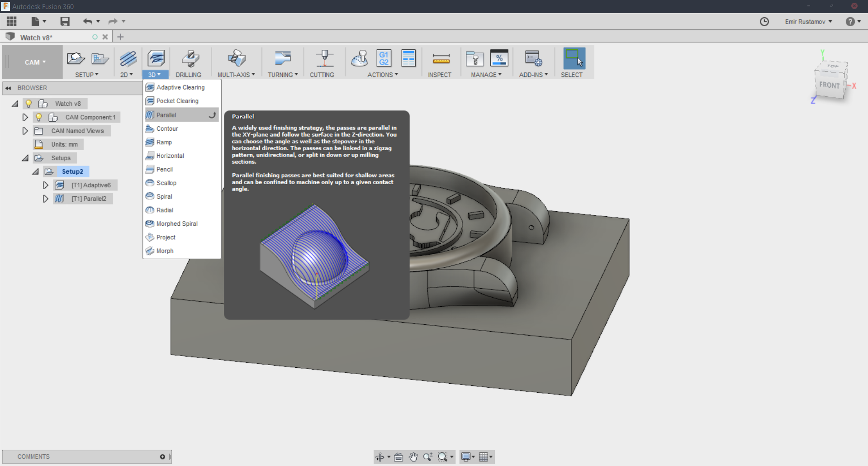Add a comment with the plus button
The height and width of the screenshot is (466, 868).
click(162, 457)
